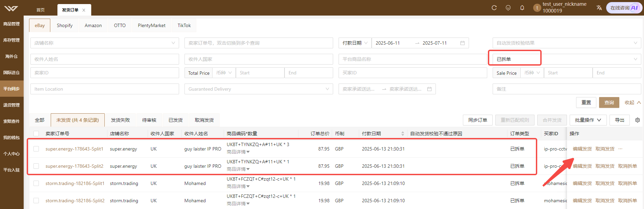Open the 店铺名称 dropdown
Image resolution: width=644 pixels, height=209 pixels.
105,43
